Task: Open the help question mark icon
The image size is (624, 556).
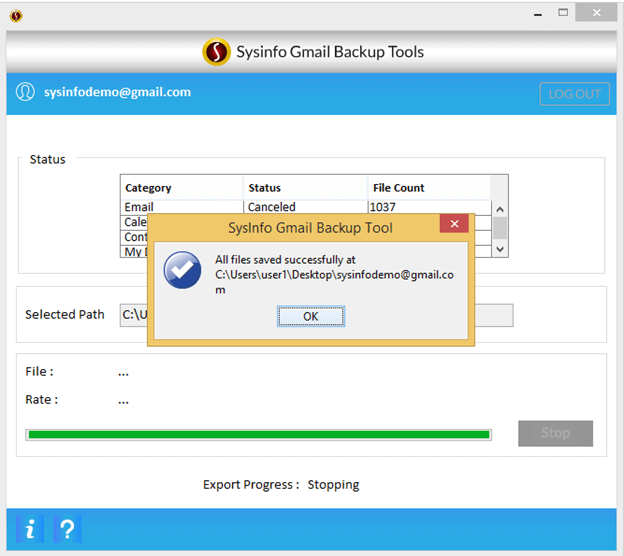Action: tap(67, 529)
